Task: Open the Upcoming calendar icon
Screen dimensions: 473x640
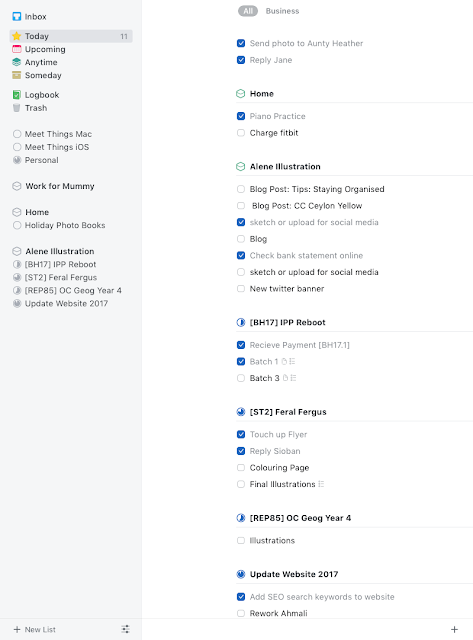Action: (17, 49)
